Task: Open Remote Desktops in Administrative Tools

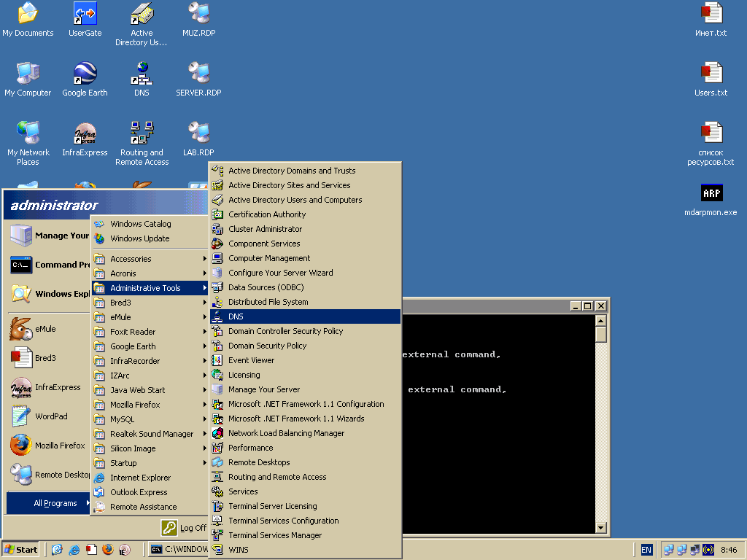Action: 306,462
